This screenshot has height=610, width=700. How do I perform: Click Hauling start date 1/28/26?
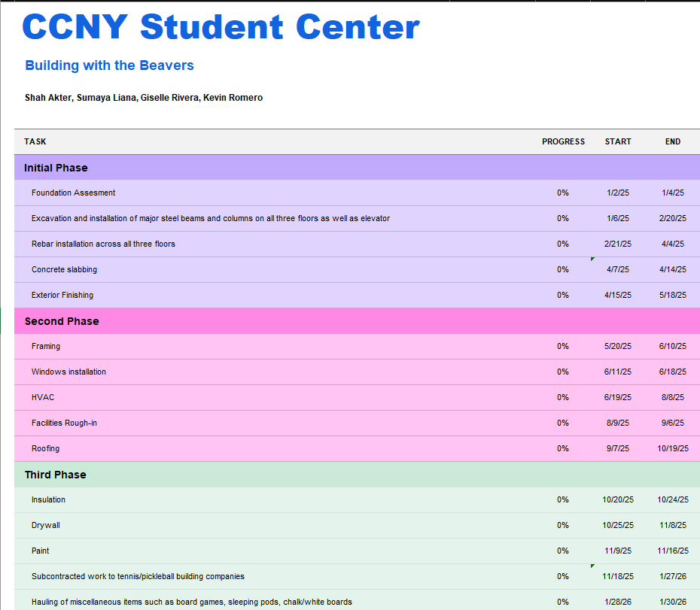pyautogui.click(x=618, y=602)
